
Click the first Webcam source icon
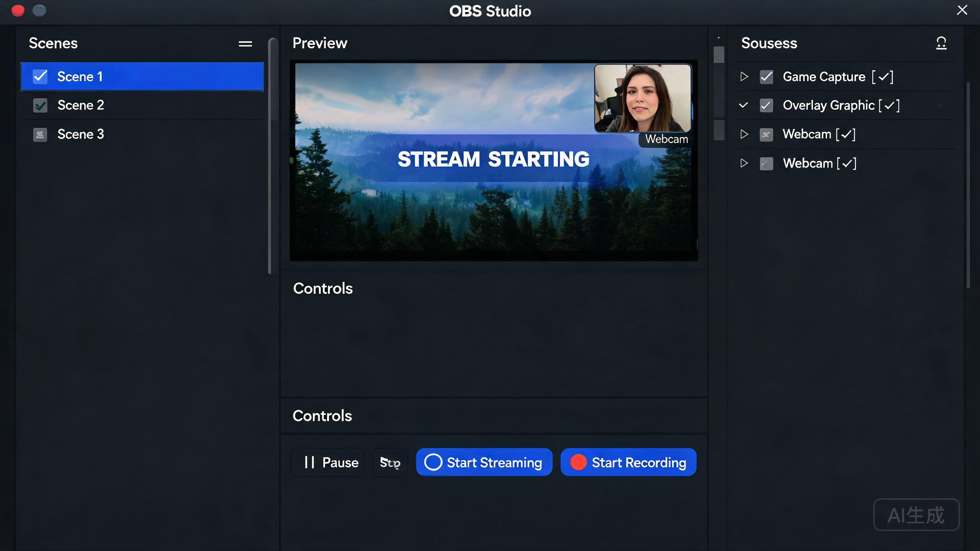coord(766,134)
